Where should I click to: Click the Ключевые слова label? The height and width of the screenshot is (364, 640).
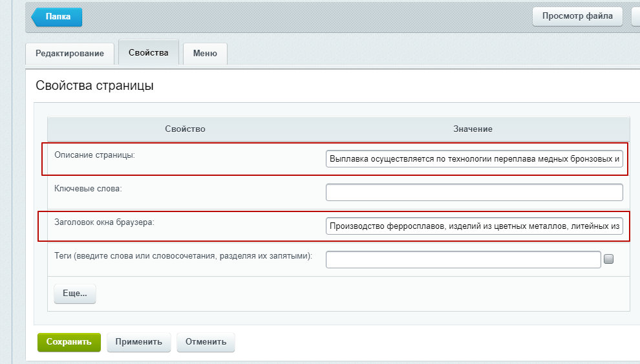pos(89,189)
